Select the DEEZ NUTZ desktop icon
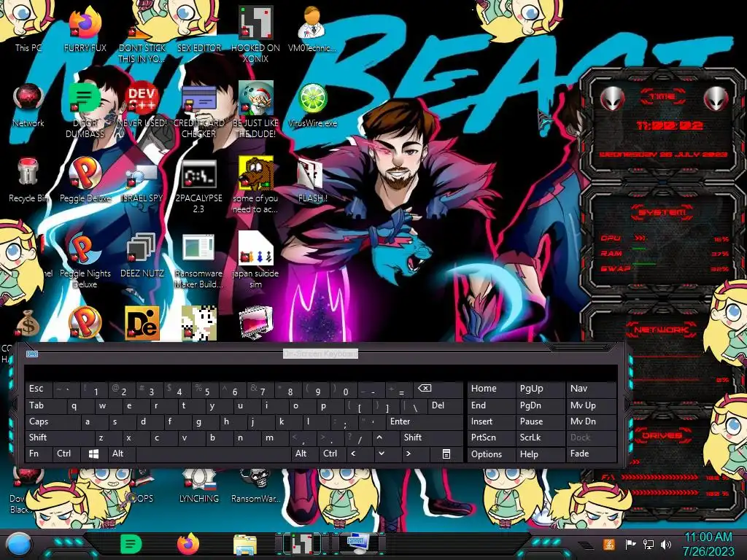Image resolution: width=747 pixels, height=560 pixels. [142, 255]
